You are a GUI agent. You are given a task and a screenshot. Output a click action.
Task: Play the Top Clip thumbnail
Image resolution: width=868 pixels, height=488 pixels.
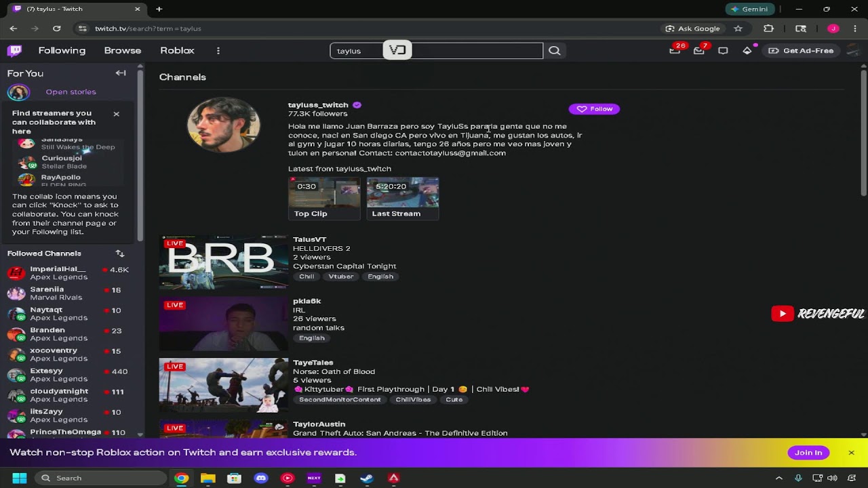(324, 192)
